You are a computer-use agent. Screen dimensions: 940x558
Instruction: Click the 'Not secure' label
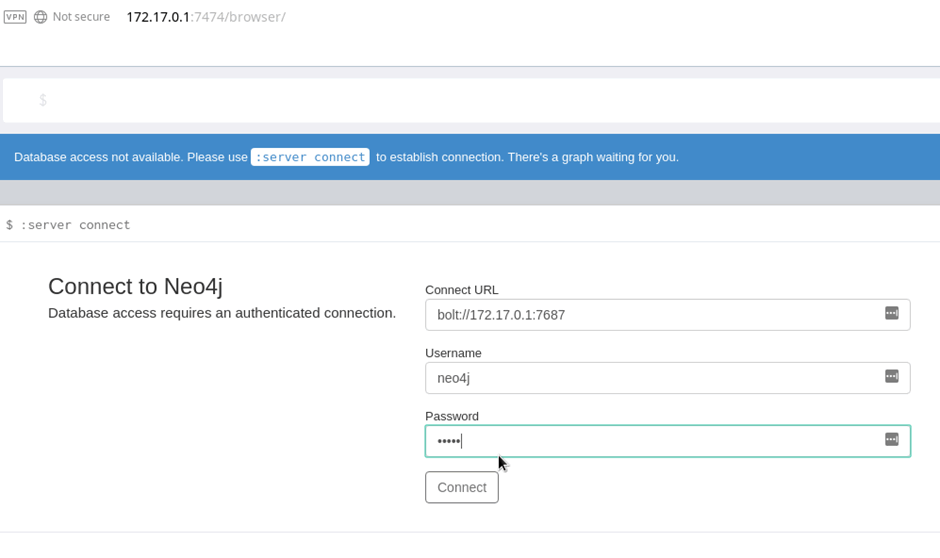point(81,17)
